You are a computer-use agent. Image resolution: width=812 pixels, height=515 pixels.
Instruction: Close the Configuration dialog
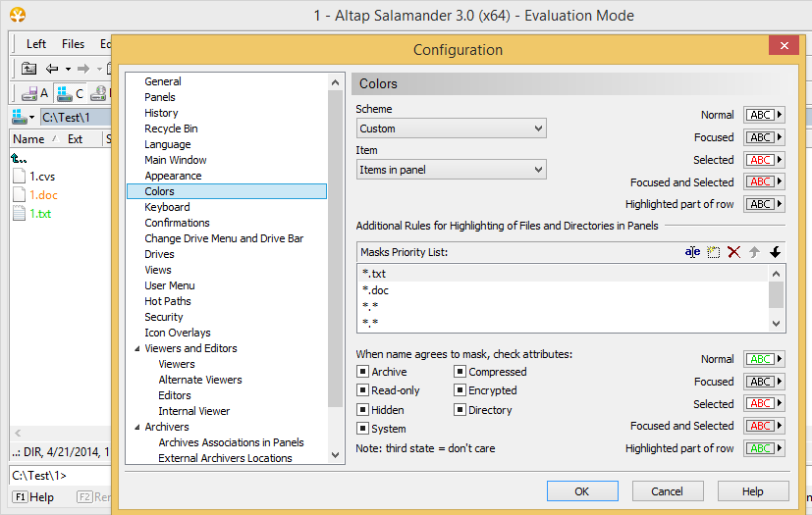(785, 45)
